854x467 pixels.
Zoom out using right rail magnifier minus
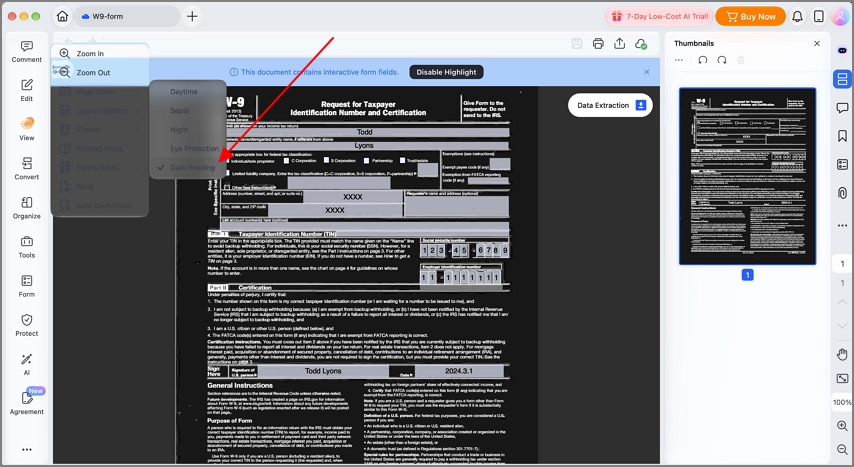tap(842, 449)
